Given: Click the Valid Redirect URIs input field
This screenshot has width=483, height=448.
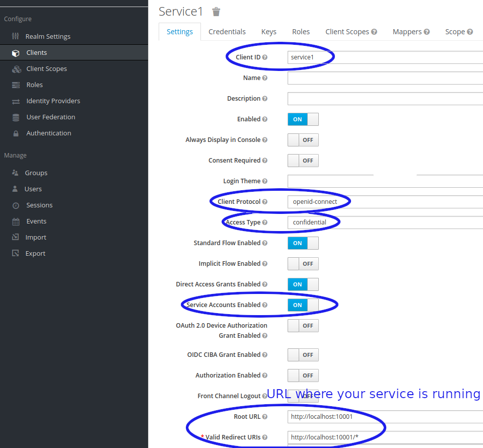Looking at the screenshot, I should (385, 437).
